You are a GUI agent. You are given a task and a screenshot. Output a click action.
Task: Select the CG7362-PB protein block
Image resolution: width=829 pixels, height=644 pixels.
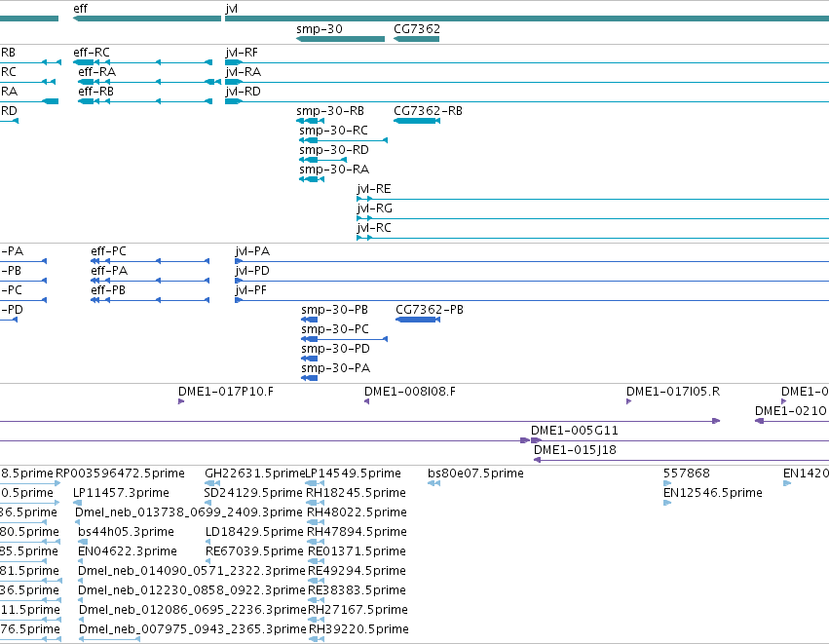click(418, 320)
